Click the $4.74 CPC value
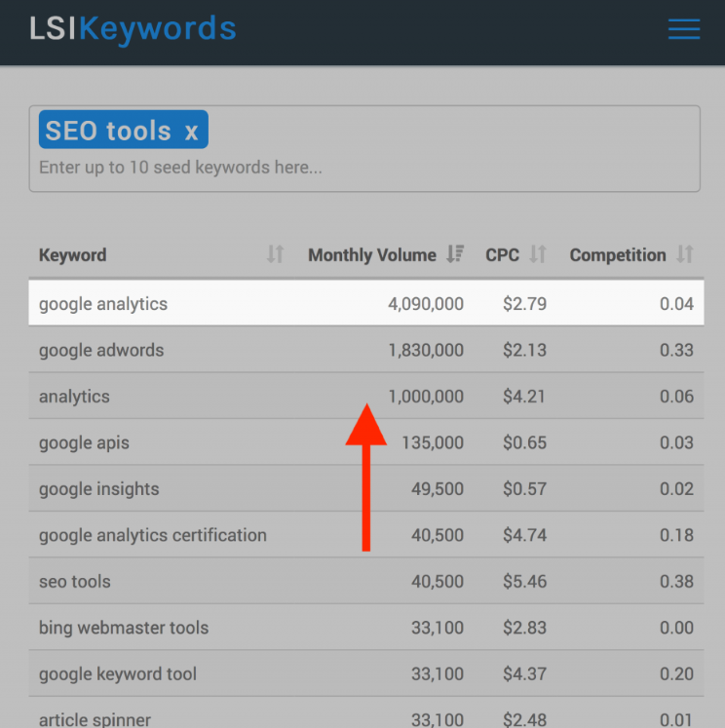Screen dimensions: 725x728 pyautogui.click(x=524, y=535)
